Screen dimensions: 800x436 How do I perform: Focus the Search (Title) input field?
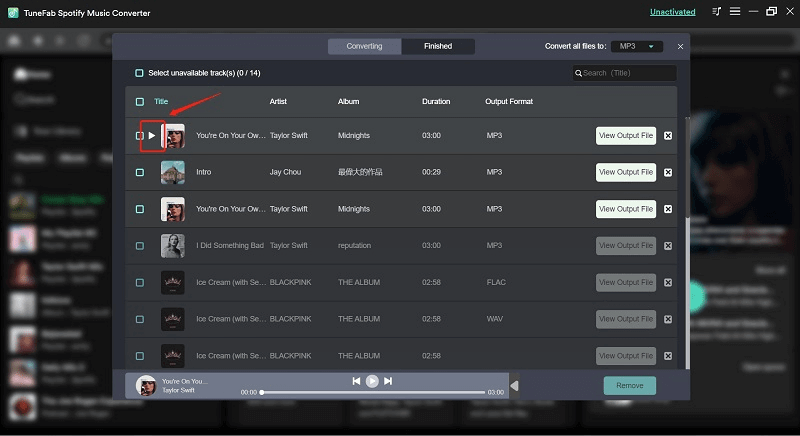click(624, 73)
